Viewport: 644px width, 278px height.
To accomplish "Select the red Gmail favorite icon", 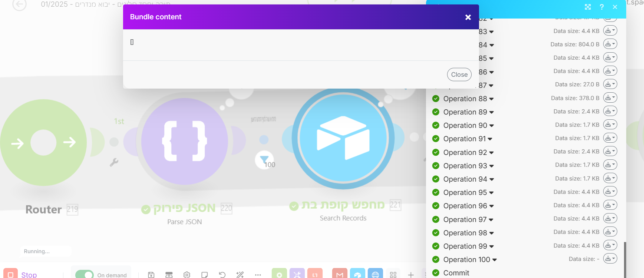I will pos(340,274).
